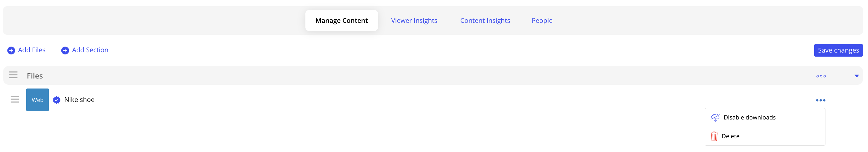Click the Add Section link text
Screen dimensions: 868x152
click(x=90, y=50)
